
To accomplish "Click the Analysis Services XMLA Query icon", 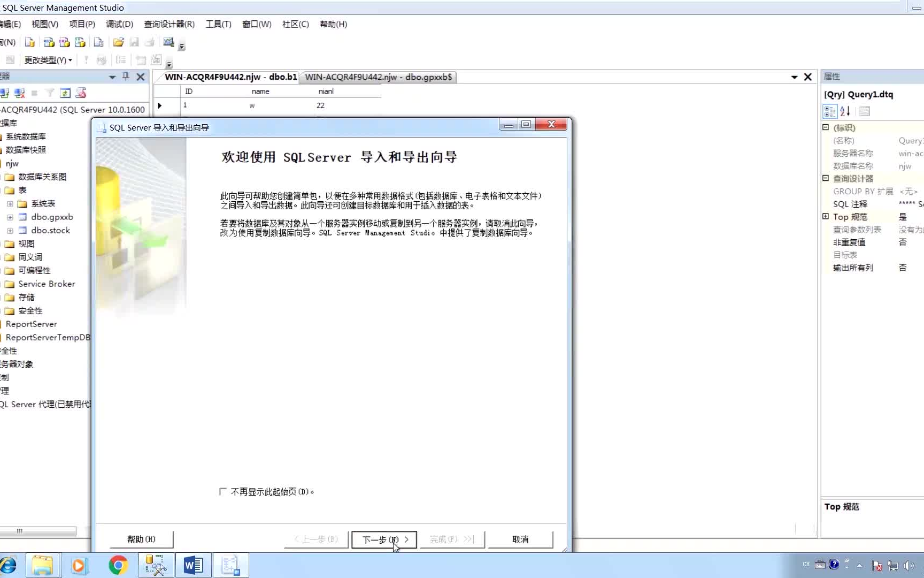I will click(80, 42).
